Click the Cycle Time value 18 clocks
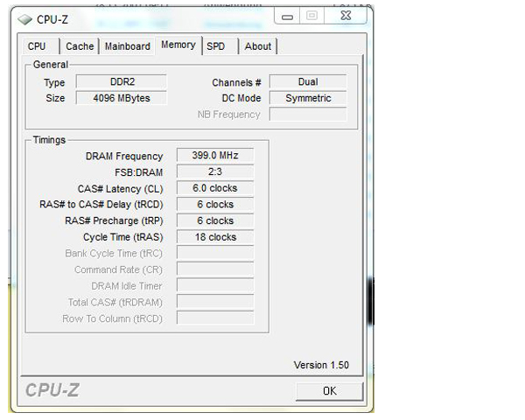 click(215, 237)
